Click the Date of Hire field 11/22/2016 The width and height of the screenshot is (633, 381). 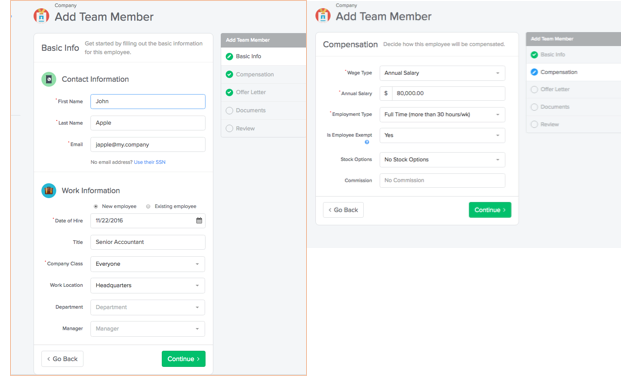pos(148,220)
